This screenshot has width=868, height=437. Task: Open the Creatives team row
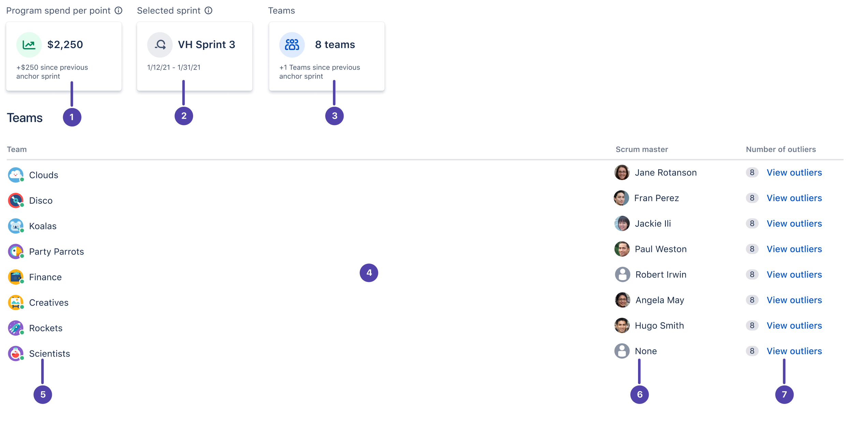point(49,303)
